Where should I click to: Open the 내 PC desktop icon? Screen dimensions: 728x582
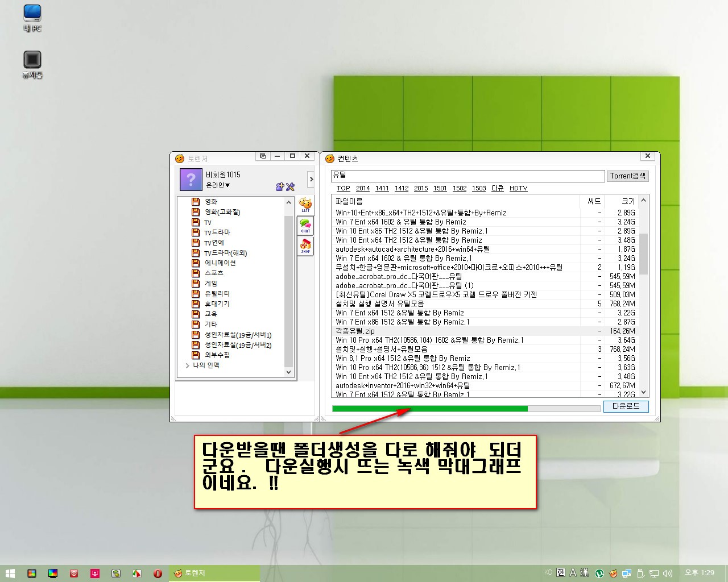point(32,18)
